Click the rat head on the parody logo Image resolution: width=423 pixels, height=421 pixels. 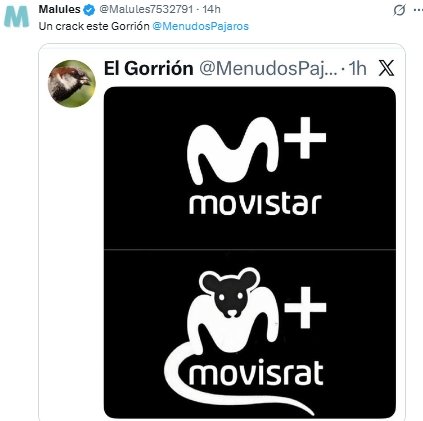tap(230, 292)
